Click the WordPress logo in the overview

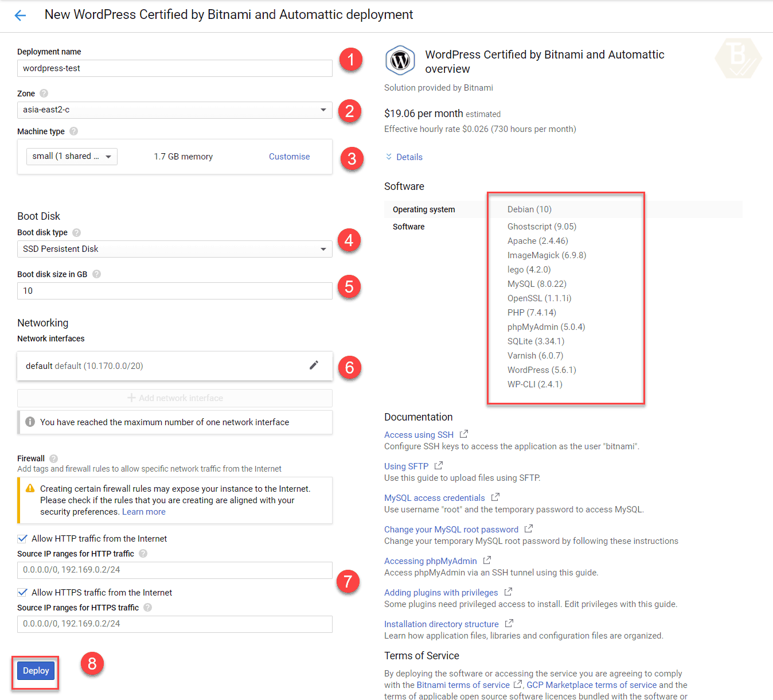point(400,60)
